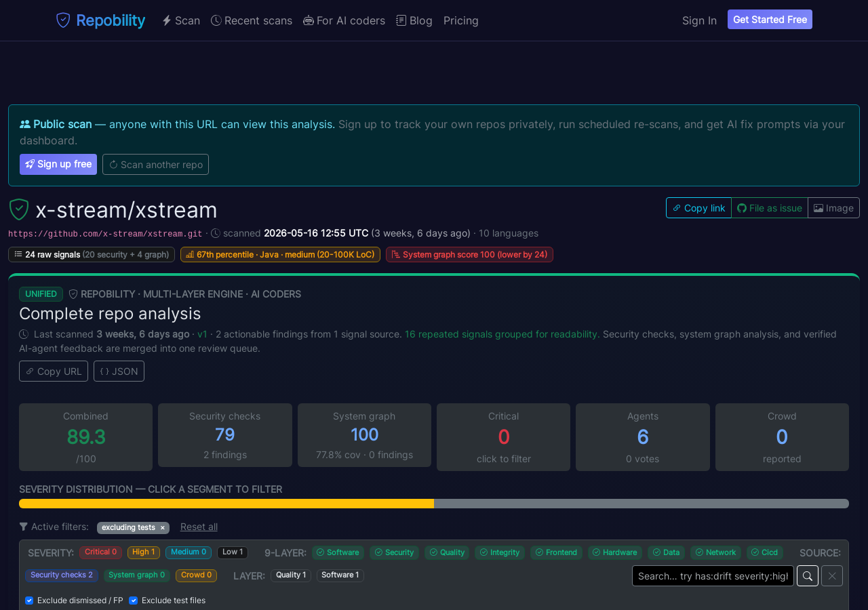Toggle the Network 9-layer chip
The width and height of the screenshot is (868, 610).
click(x=715, y=552)
